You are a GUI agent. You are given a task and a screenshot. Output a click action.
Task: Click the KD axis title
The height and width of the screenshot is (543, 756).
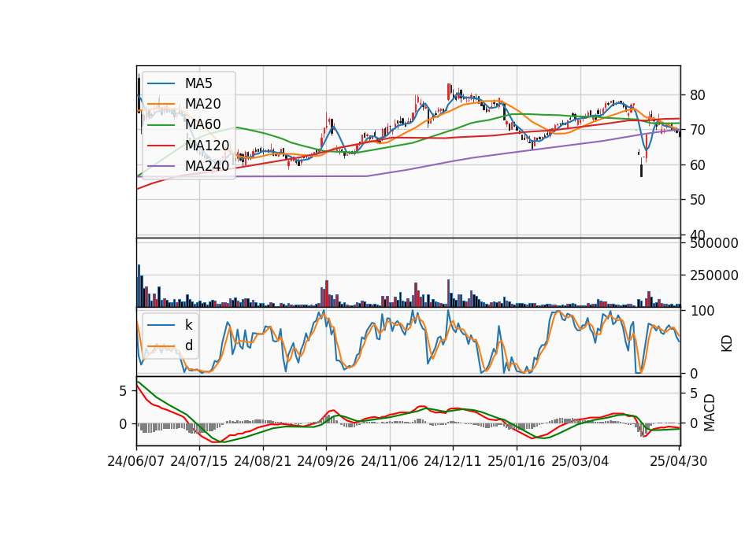coord(727,344)
